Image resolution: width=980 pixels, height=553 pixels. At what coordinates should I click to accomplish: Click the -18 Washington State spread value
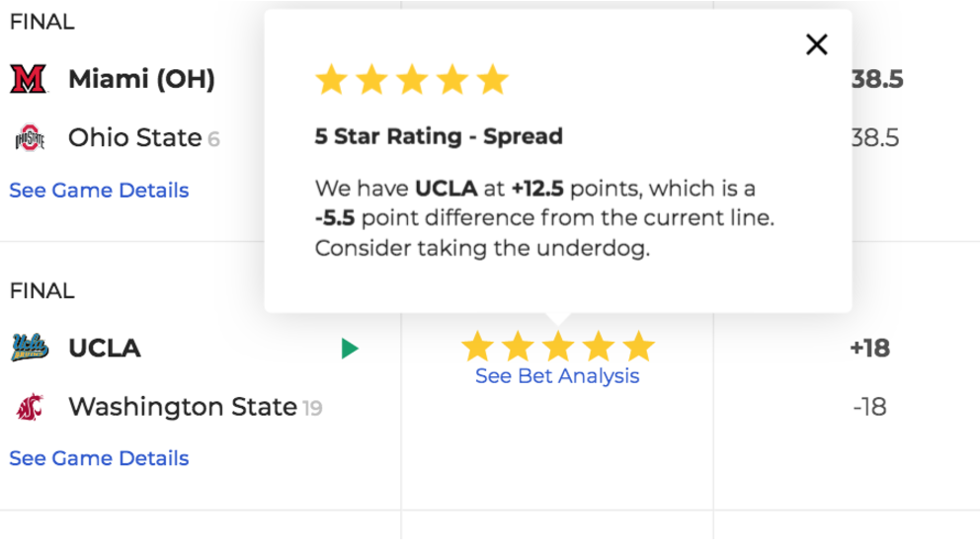(869, 407)
